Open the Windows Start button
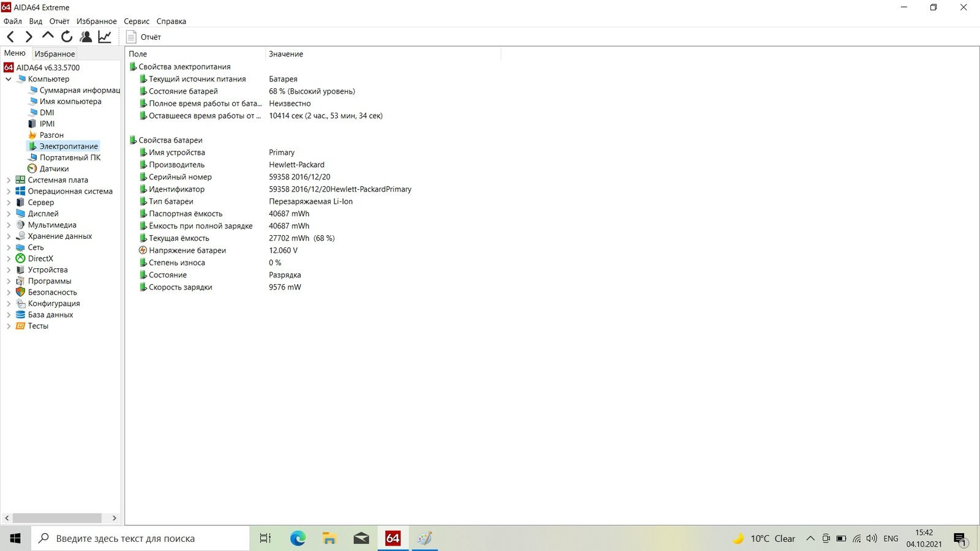This screenshot has height=551, width=980. (x=15, y=538)
